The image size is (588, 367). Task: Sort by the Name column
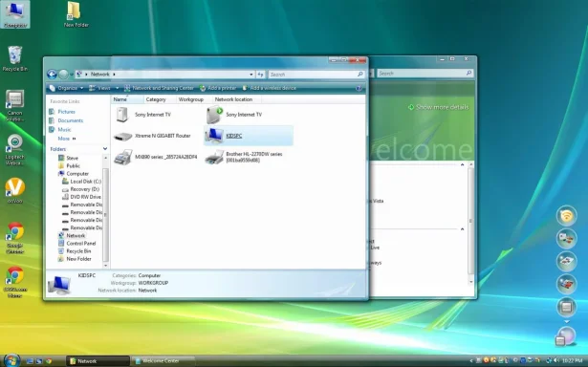(127, 99)
